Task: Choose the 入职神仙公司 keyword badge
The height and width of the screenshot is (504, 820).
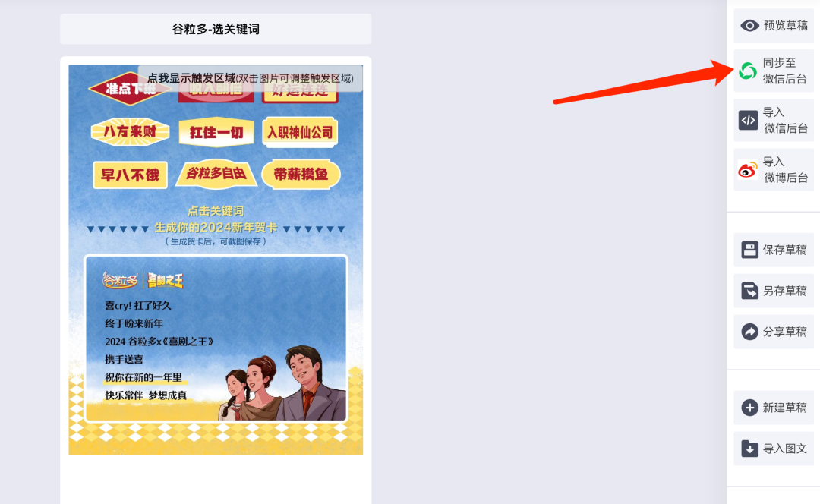Action: tap(300, 132)
